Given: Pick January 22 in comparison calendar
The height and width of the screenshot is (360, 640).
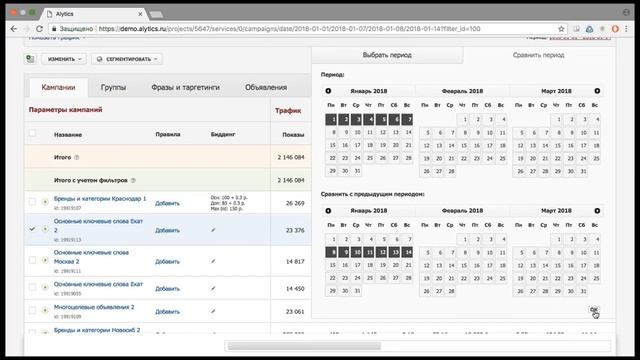Looking at the screenshot, I should tap(332, 278).
